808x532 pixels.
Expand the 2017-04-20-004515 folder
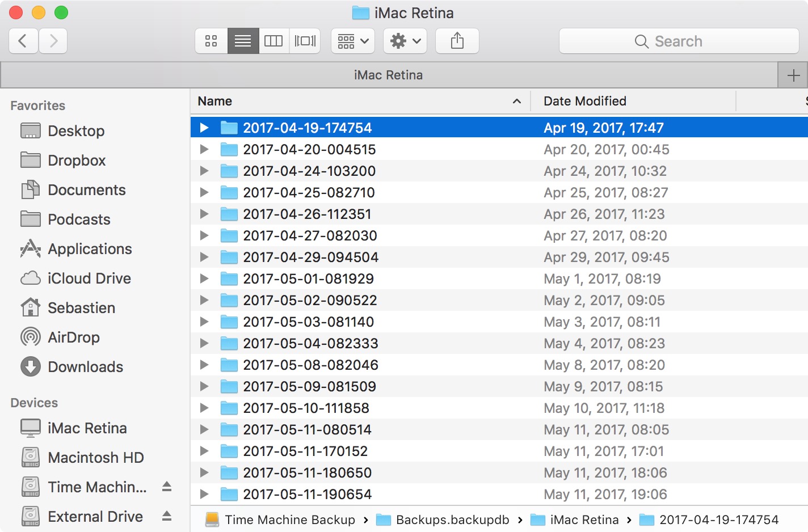point(204,150)
